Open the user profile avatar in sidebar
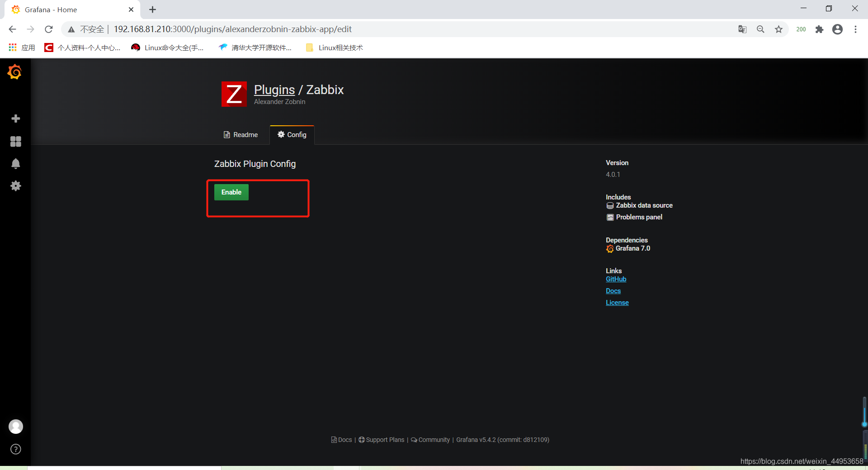 16,427
